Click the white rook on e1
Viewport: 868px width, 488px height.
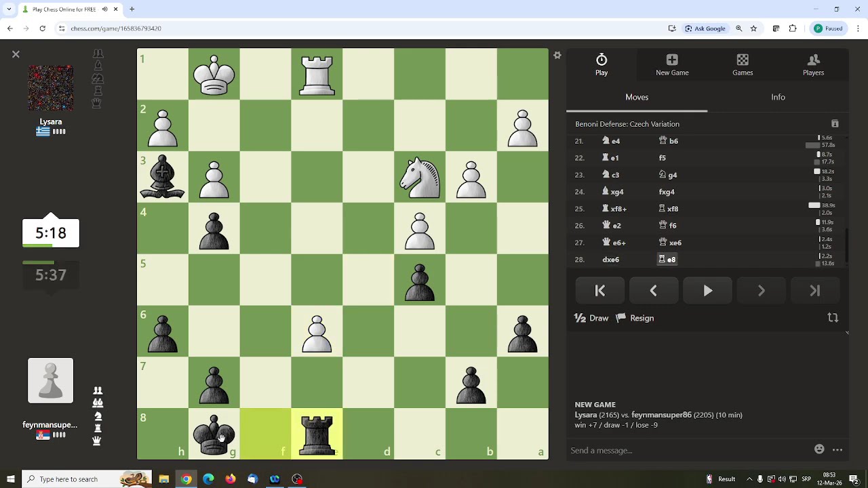pos(317,75)
